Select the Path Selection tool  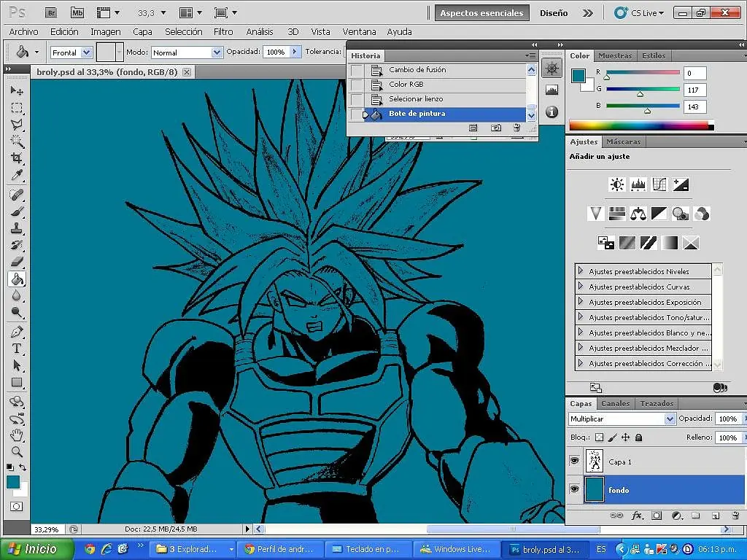click(x=17, y=365)
